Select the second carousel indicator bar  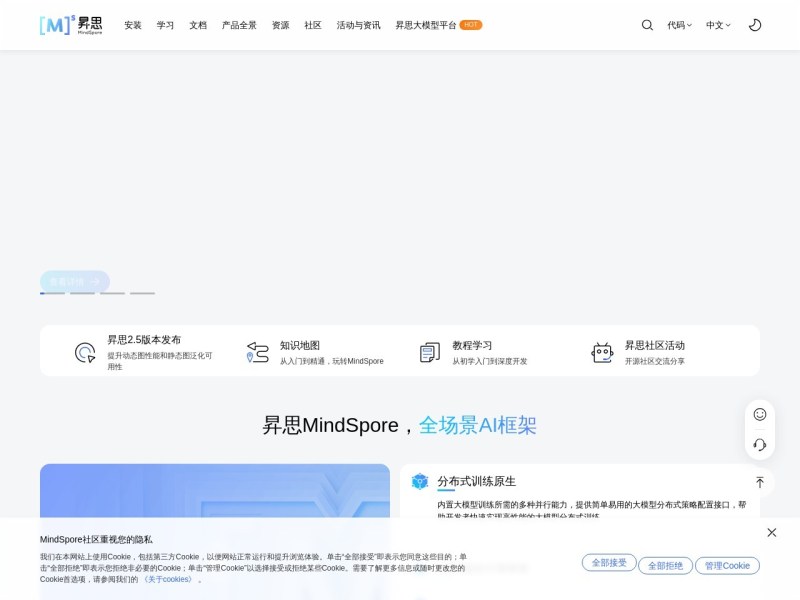coord(82,293)
